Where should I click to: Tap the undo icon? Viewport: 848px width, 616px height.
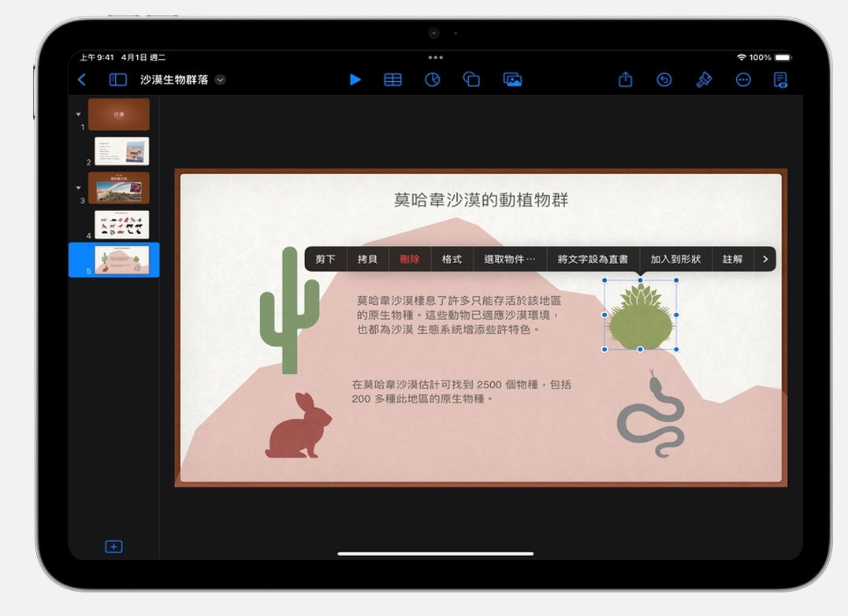(664, 80)
